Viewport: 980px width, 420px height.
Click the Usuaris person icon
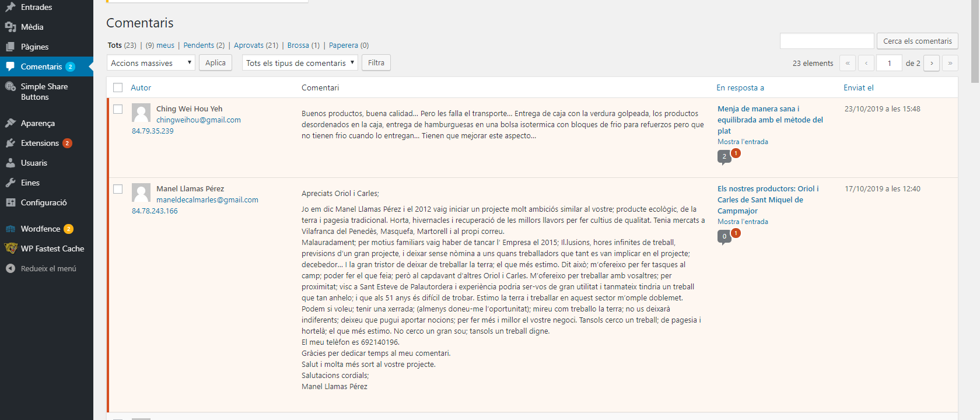tap(10, 163)
